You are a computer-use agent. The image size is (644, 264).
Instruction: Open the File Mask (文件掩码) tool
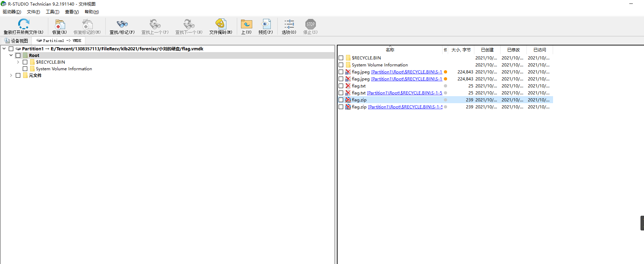point(221,24)
